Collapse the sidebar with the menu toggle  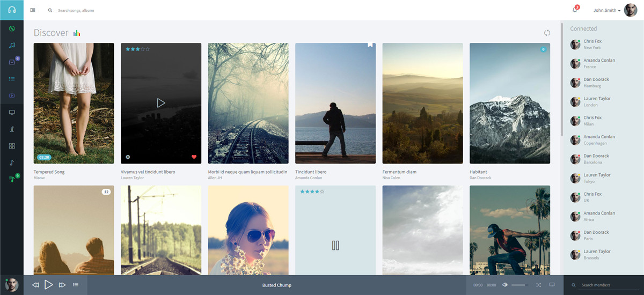click(33, 10)
